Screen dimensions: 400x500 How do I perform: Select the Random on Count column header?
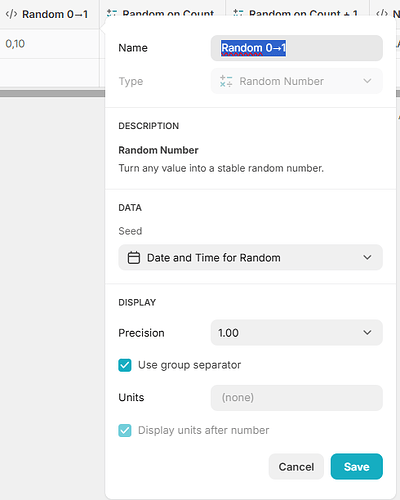tap(163, 10)
